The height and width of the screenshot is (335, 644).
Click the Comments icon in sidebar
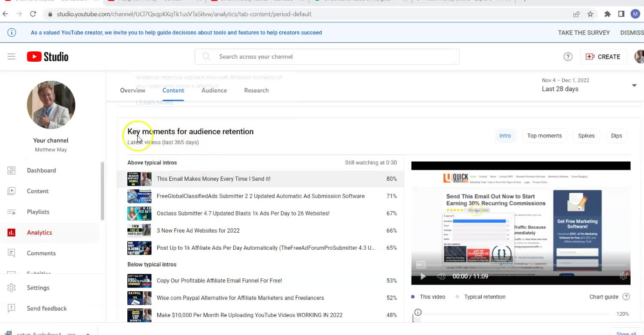(x=12, y=253)
